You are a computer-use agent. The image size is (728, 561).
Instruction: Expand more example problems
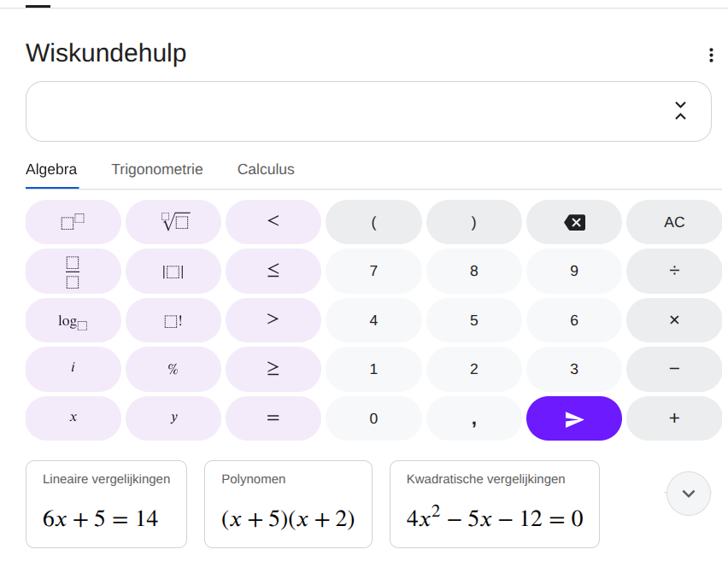pyautogui.click(x=689, y=494)
